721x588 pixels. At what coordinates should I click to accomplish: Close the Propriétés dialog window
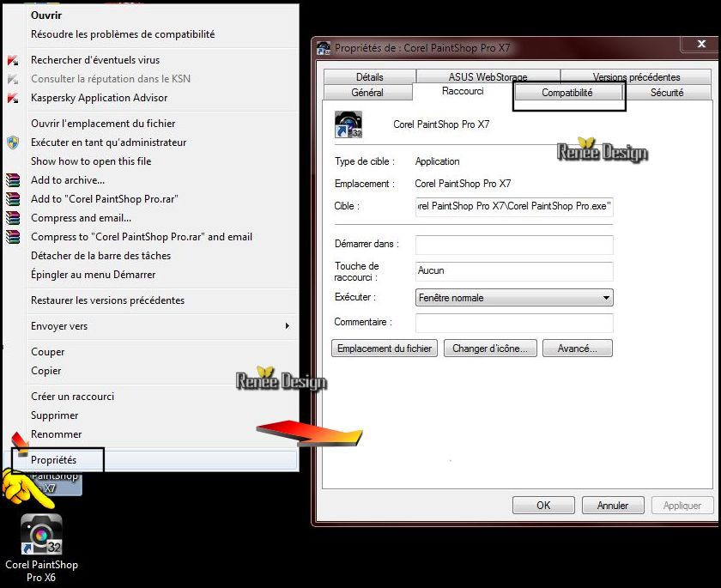click(x=701, y=44)
